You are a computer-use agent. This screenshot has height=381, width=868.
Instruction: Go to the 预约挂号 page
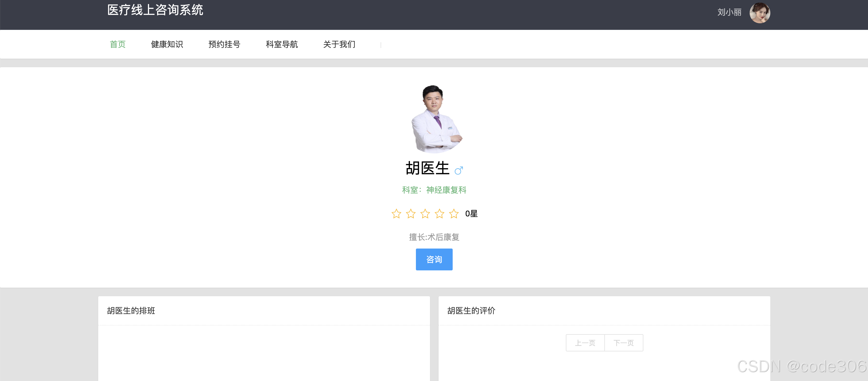pos(224,44)
